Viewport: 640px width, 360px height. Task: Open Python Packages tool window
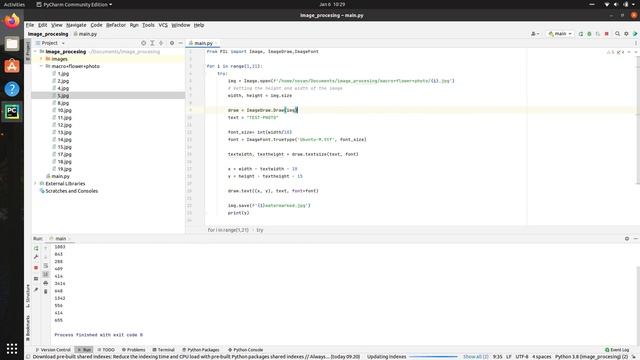click(x=200, y=350)
